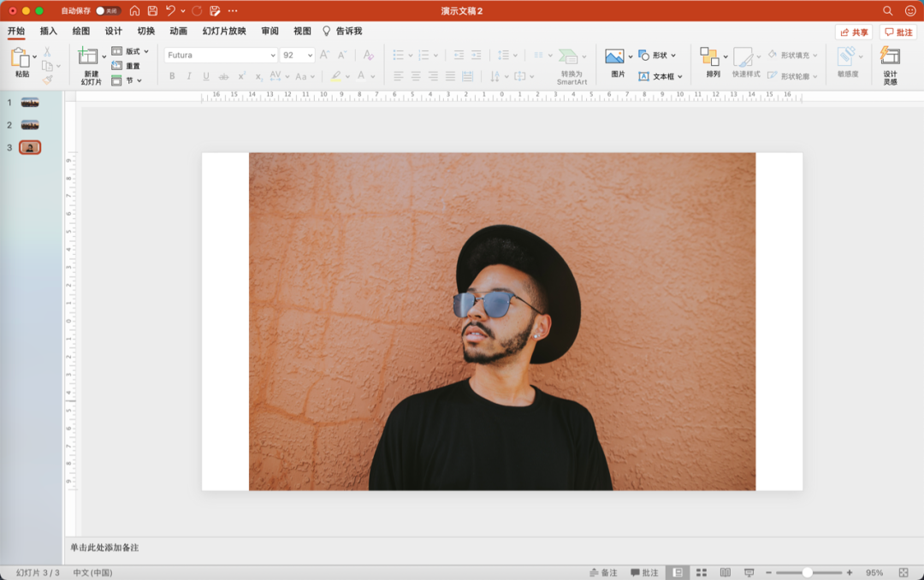Click the Paste (粘贴) clipboard icon
924x580 pixels.
click(20, 58)
